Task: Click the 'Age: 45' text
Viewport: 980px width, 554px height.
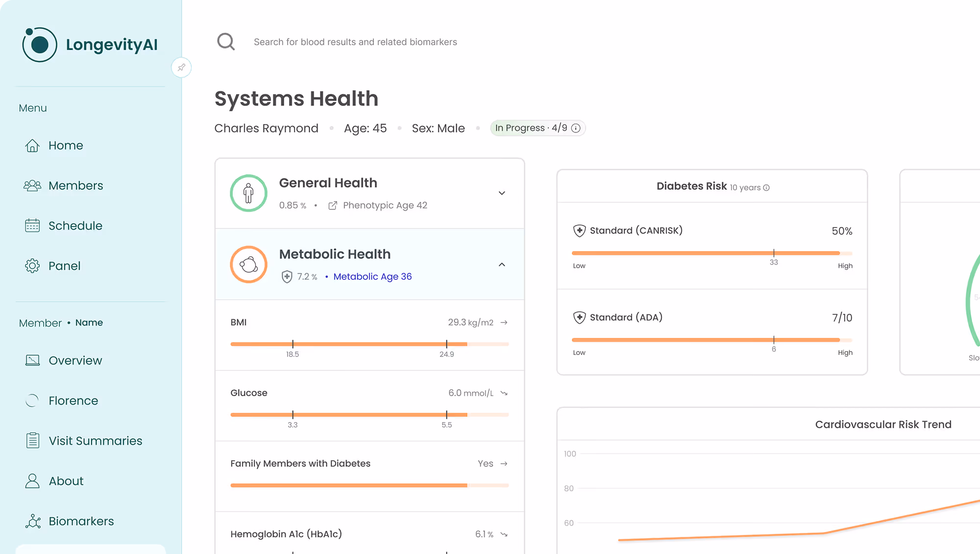Action: click(x=365, y=128)
